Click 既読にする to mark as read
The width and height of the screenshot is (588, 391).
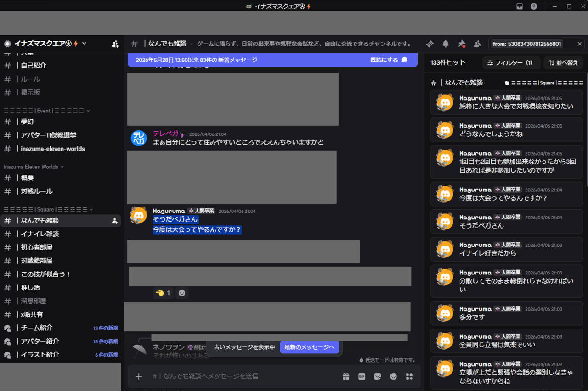(389, 60)
